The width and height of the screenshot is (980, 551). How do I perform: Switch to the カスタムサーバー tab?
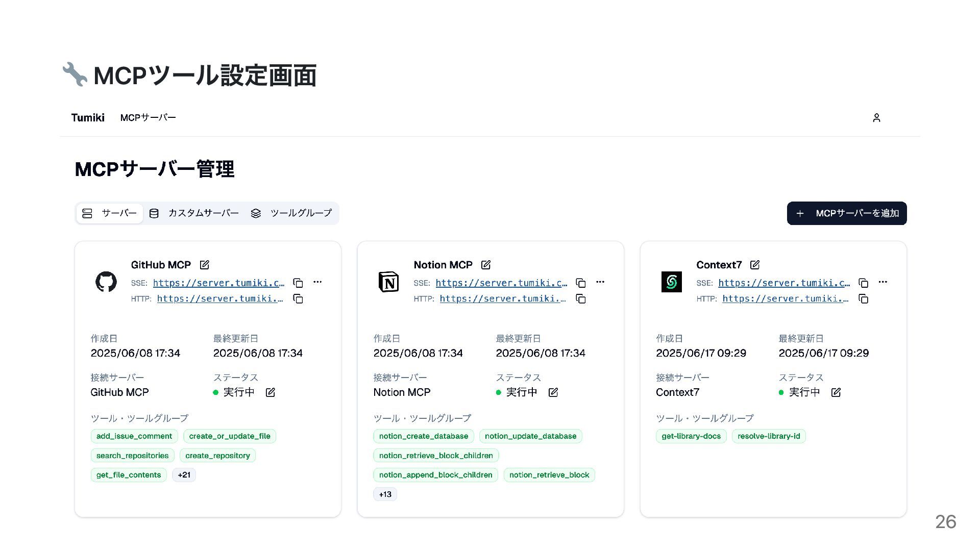point(194,213)
